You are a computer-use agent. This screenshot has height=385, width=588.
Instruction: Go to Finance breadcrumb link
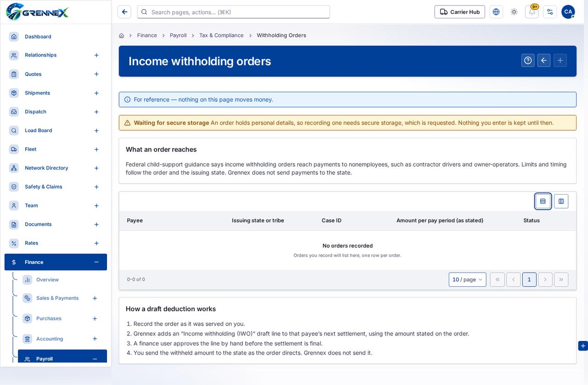(x=147, y=35)
